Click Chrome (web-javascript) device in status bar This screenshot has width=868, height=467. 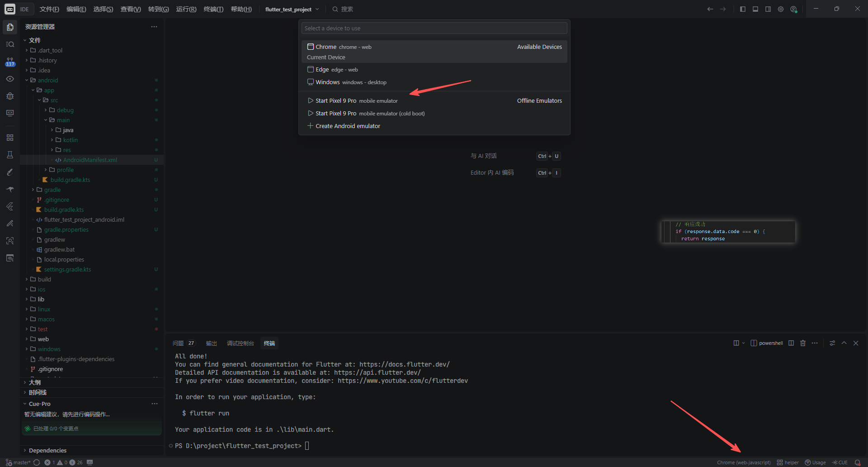point(744,462)
